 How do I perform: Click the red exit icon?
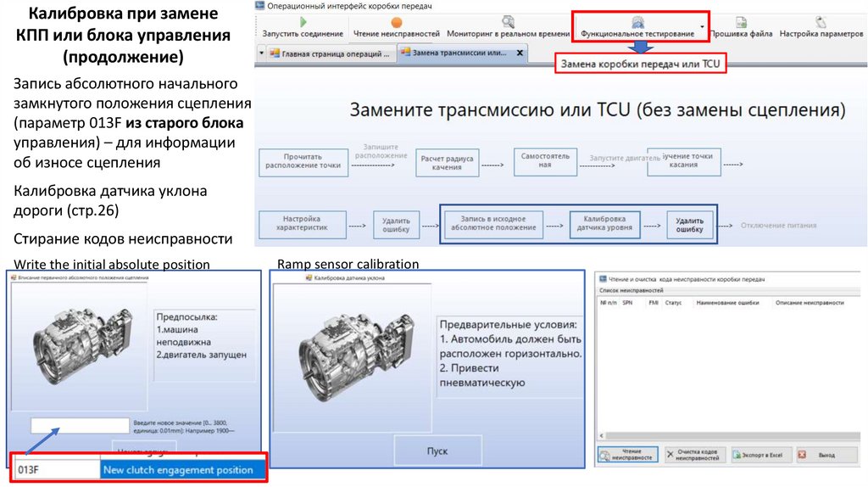[802, 455]
